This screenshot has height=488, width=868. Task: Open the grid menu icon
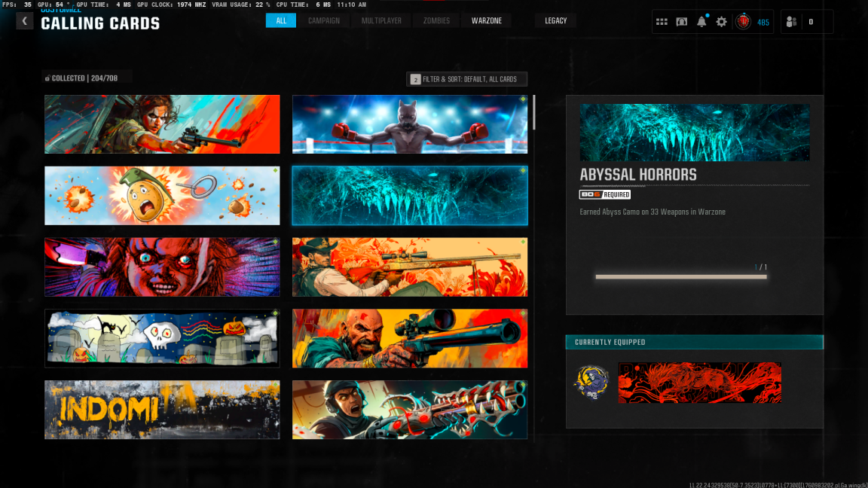[662, 22]
